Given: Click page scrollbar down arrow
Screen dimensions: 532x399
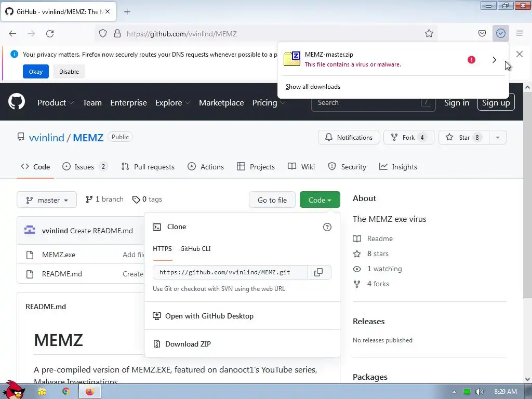Looking at the screenshot, I should [527, 379].
